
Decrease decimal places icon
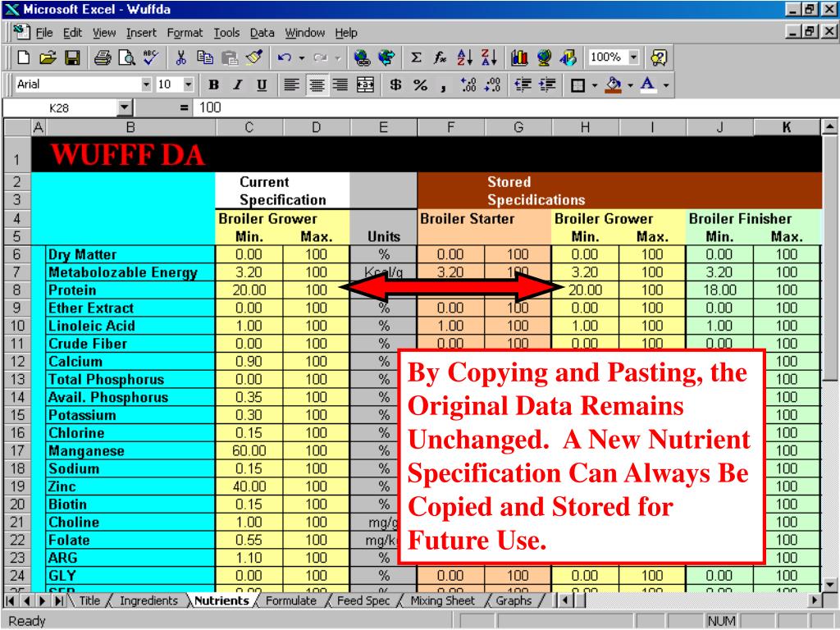click(x=493, y=84)
